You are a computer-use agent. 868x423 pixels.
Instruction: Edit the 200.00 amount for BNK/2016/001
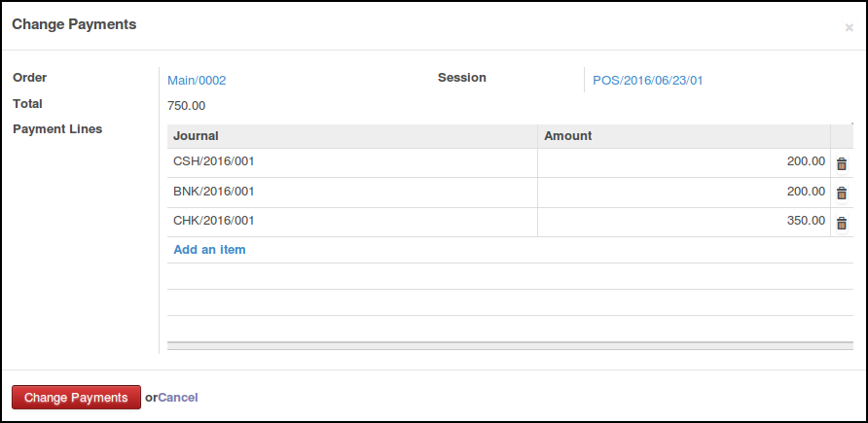[684, 193]
